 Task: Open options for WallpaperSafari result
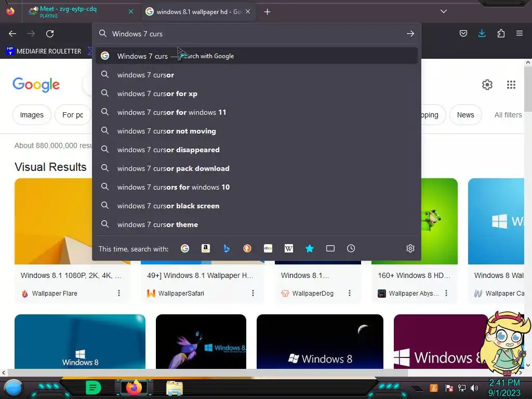click(253, 293)
